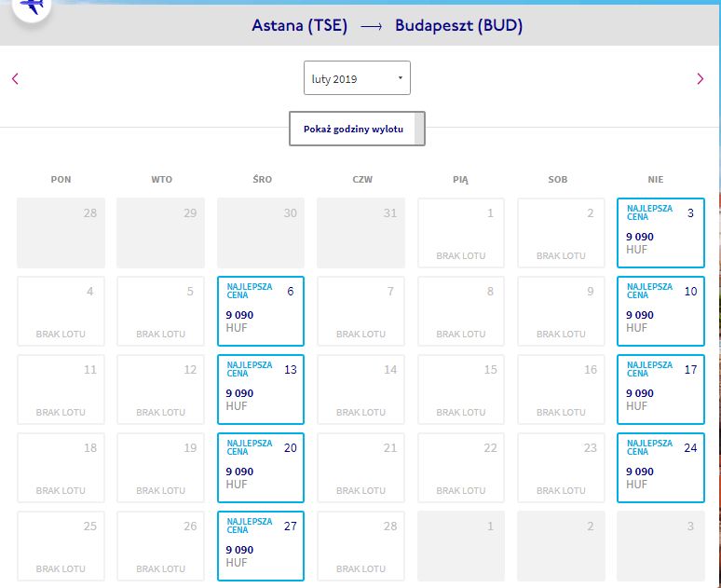This screenshot has width=721, height=588.
Task: Click February 23 BRAK LOTU cell
Action: pyautogui.click(x=561, y=468)
